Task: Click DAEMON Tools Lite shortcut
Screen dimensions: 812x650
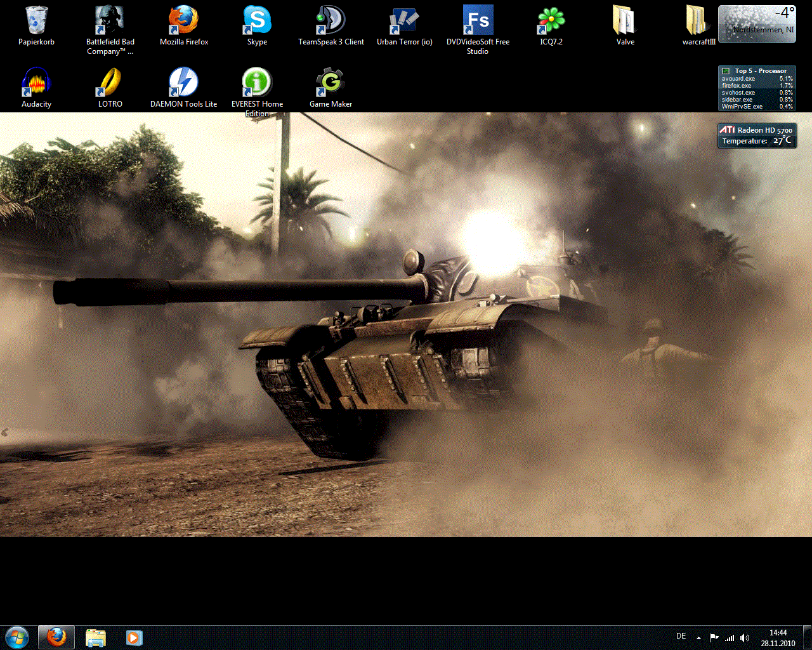Action: point(184,88)
